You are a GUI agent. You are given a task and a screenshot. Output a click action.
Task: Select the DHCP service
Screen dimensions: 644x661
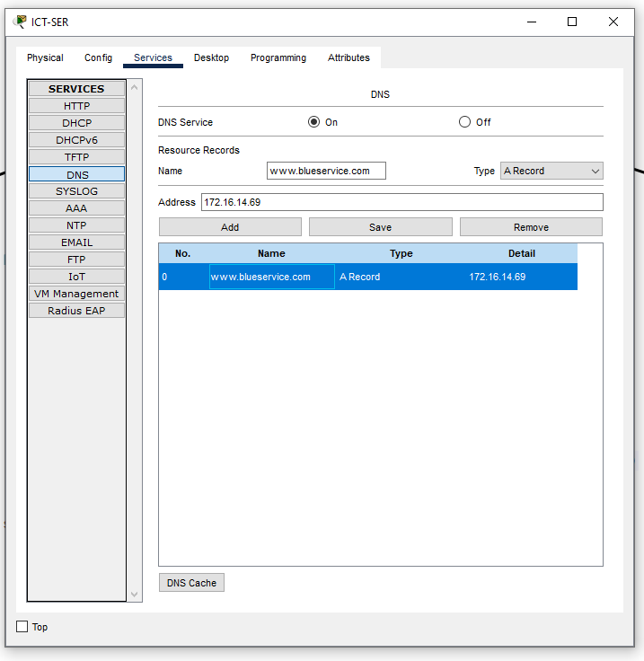[x=76, y=123]
